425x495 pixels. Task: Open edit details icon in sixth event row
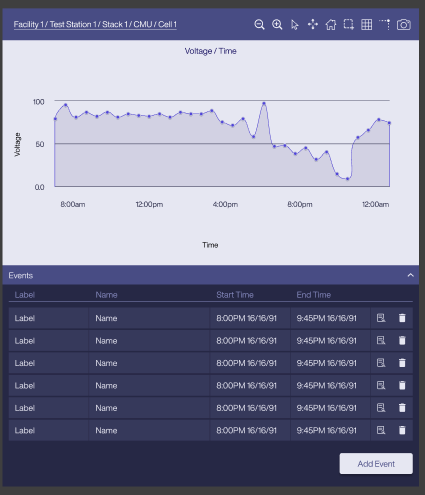point(381,430)
